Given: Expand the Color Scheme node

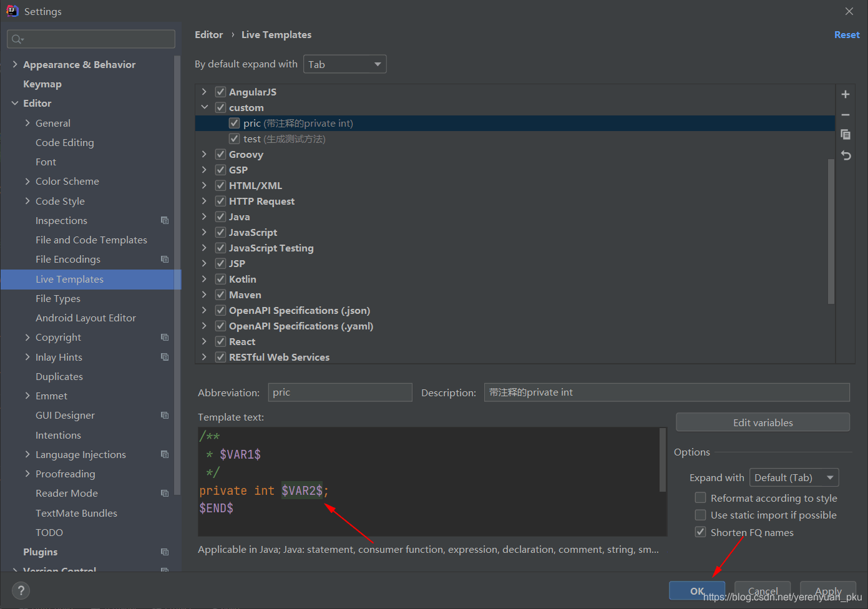Looking at the screenshot, I should pyautogui.click(x=27, y=181).
